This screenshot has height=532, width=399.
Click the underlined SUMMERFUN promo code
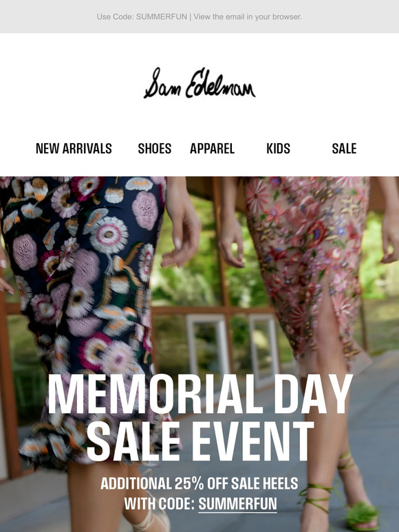(238, 504)
